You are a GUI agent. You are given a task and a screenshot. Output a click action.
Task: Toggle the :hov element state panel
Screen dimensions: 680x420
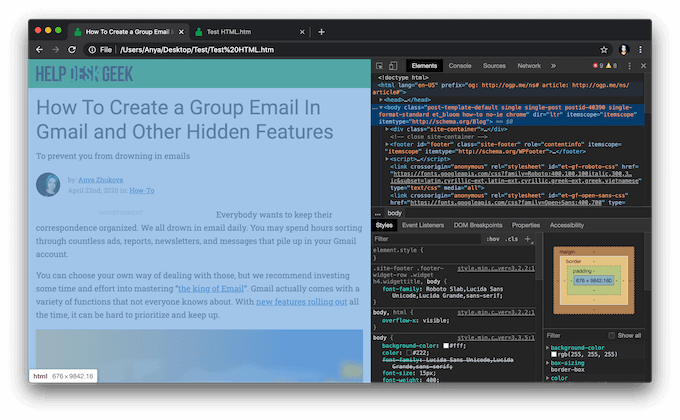pyautogui.click(x=492, y=239)
